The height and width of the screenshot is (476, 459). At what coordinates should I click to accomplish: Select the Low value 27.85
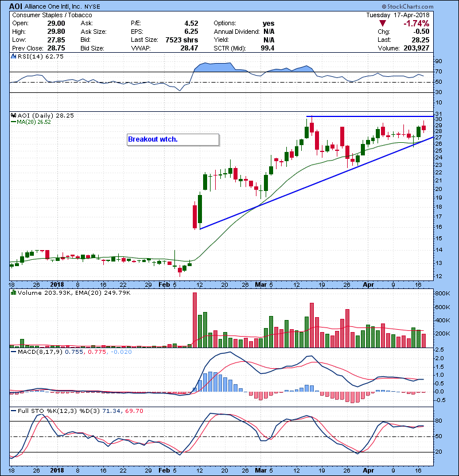(x=56, y=40)
